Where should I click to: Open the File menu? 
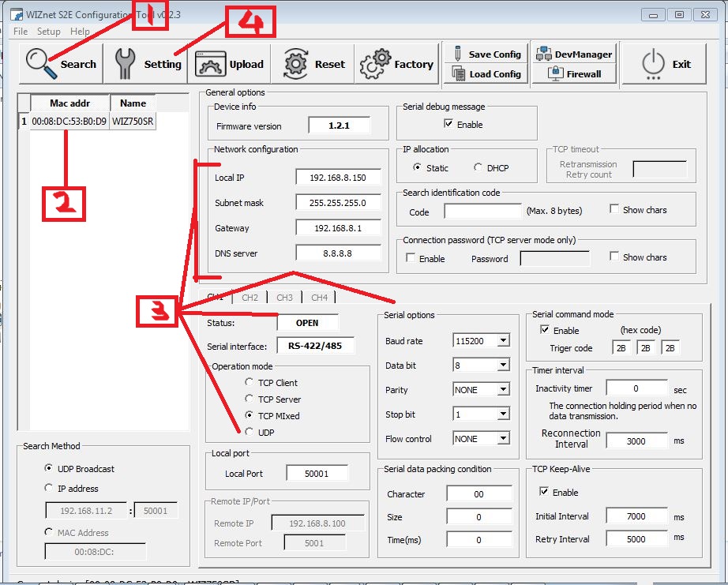click(x=21, y=31)
